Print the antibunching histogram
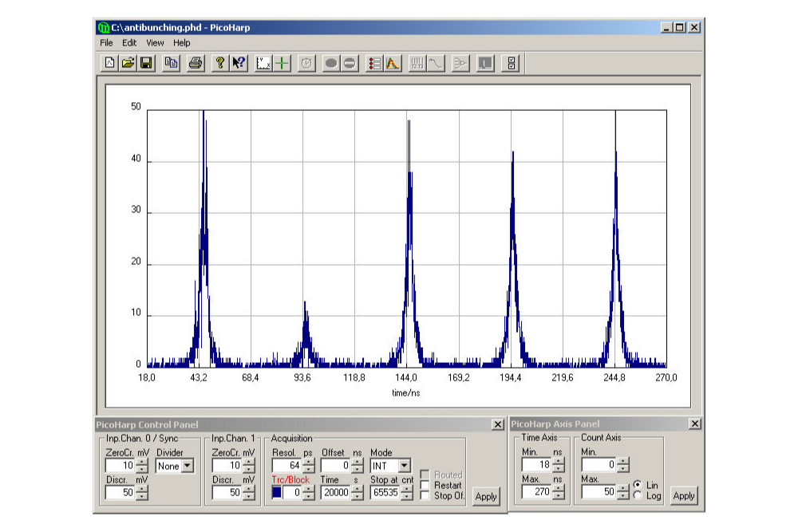798x532 pixels. point(193,64)
